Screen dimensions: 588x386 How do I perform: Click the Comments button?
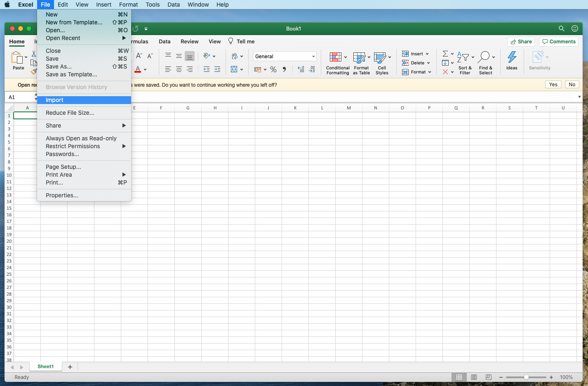click(559, 42)
